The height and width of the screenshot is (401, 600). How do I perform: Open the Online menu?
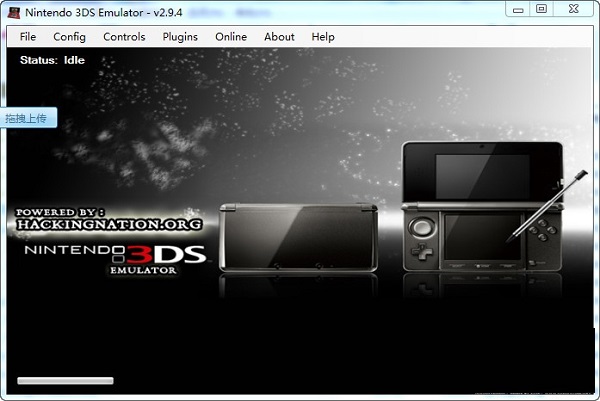(231, 37)
